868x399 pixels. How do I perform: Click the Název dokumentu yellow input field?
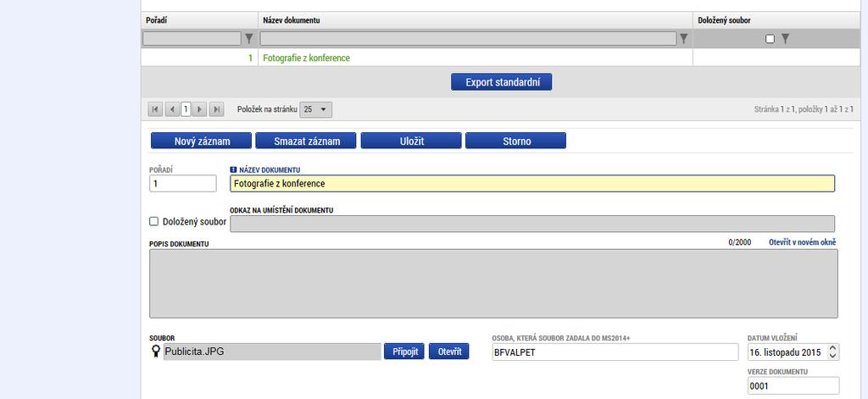pyautogui.click(x=532, y=183)
